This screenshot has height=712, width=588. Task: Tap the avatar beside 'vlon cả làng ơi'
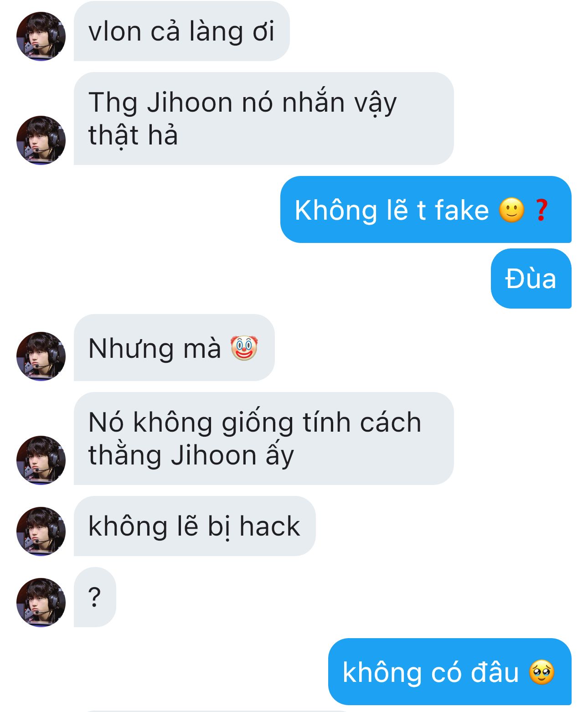41,36
